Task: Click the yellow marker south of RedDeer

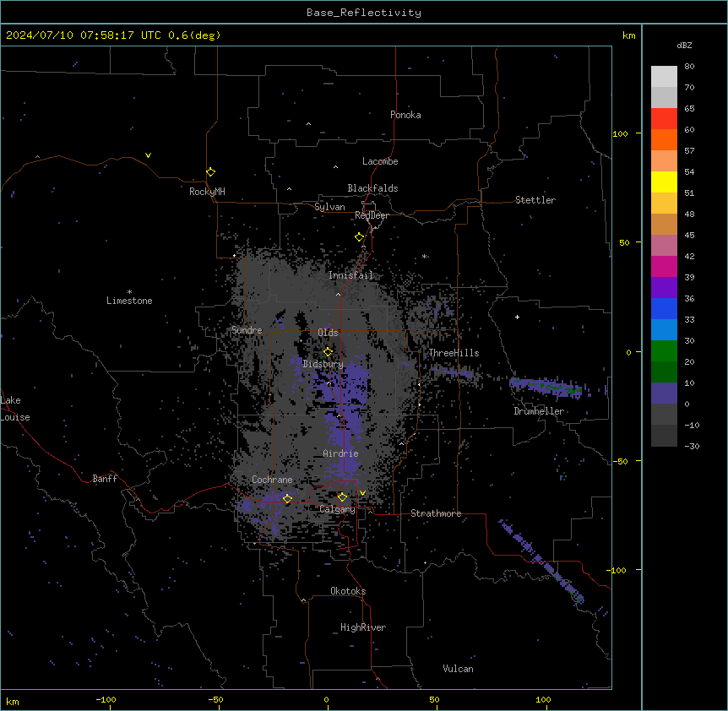Action: (x=360, y=237)
